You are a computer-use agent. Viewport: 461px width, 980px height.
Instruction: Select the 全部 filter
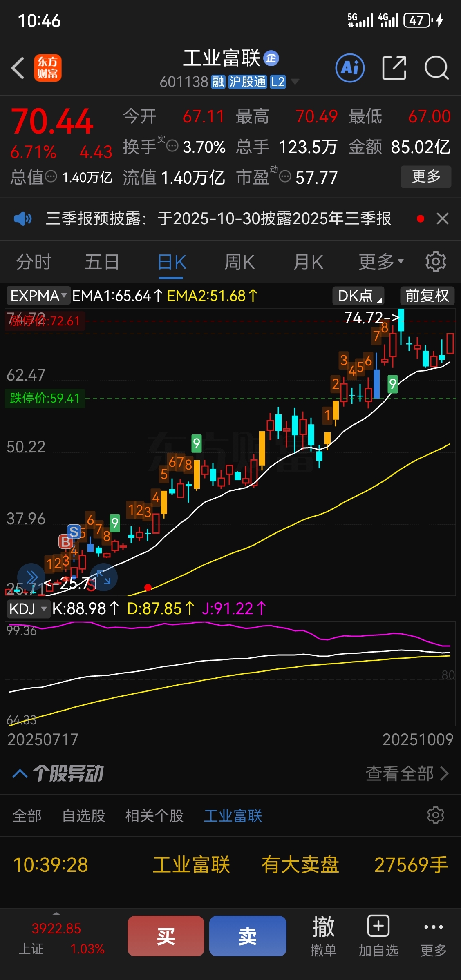pyautogui.click(x=27, y=815)
